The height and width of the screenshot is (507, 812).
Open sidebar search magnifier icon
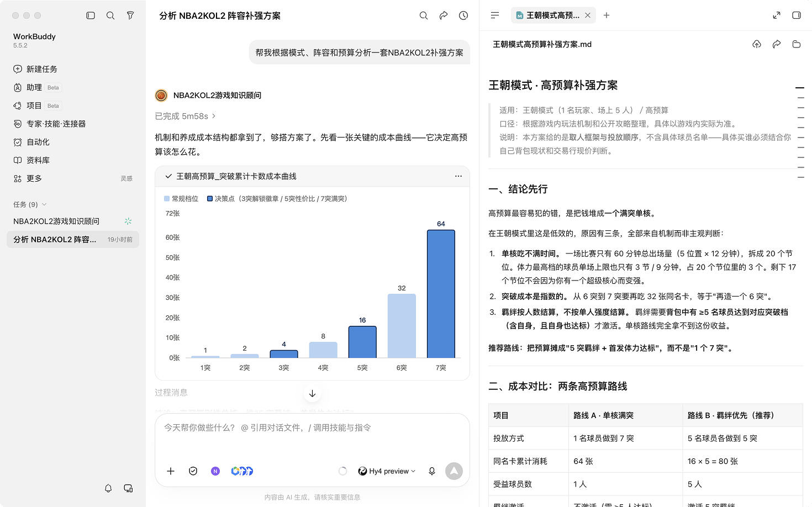[110, 15]
